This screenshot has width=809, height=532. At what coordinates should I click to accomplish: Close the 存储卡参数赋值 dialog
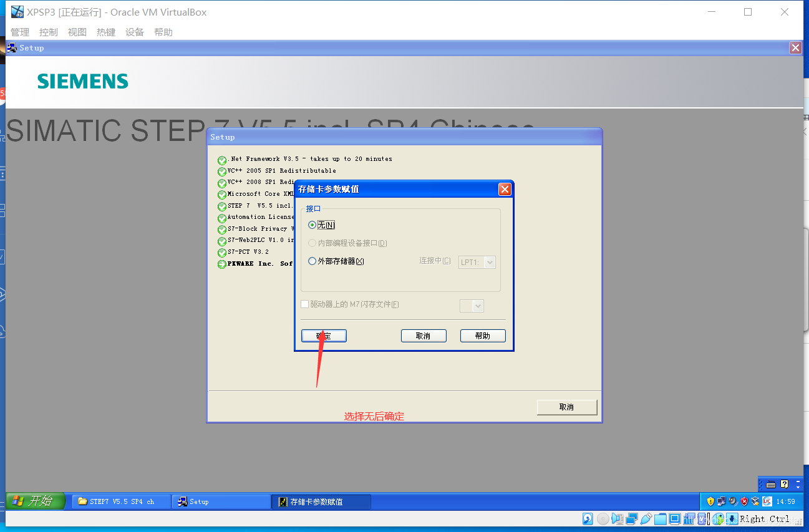click(505, 189)
